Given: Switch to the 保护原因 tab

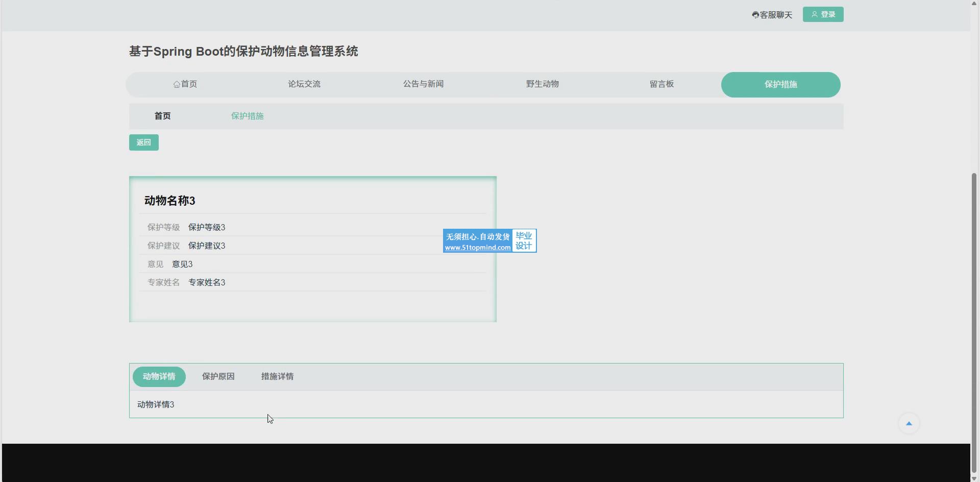Looking at the screenshot, I should tap(218, 377).
